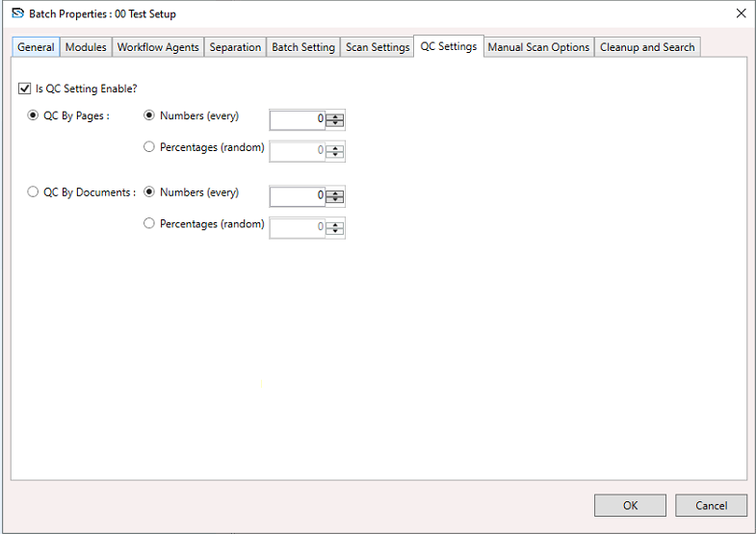This screenshot has height=534, width=756.
Task: Open the Modules tab
Action: [x=86, y=47]
